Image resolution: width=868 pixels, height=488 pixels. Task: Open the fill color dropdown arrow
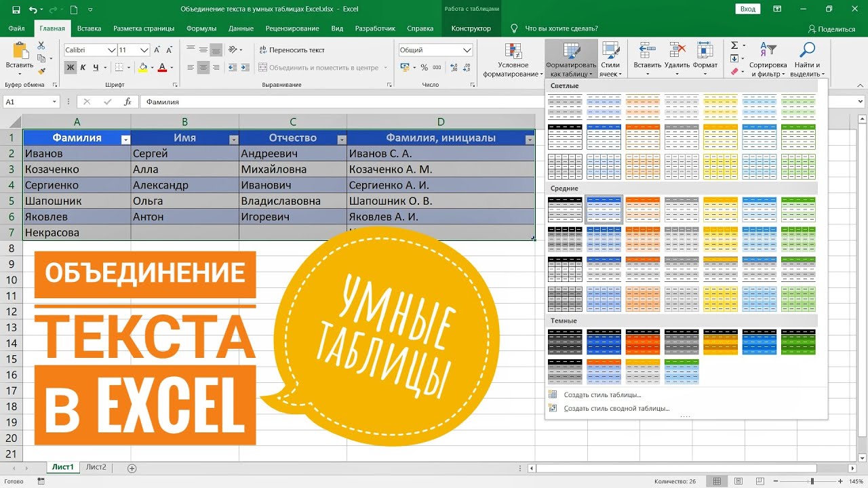pyautogui.click(x=151, y=67)
